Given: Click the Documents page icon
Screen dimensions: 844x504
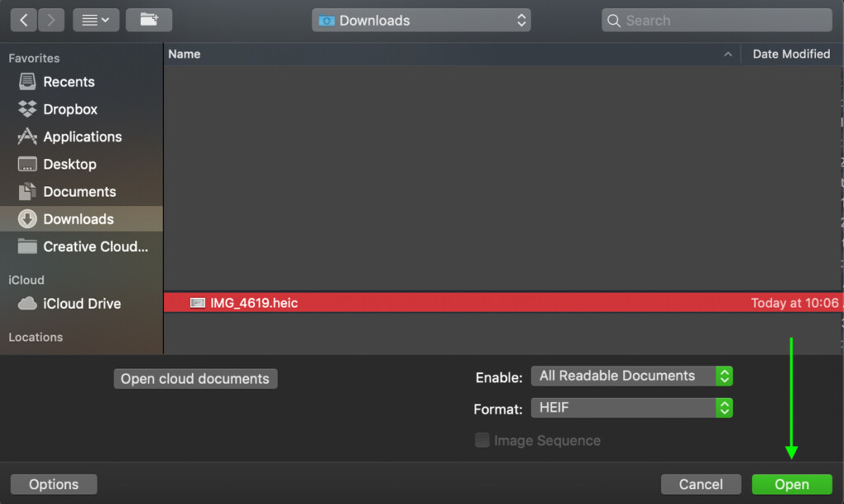Looking at the screenshot, I should point(27,191).
